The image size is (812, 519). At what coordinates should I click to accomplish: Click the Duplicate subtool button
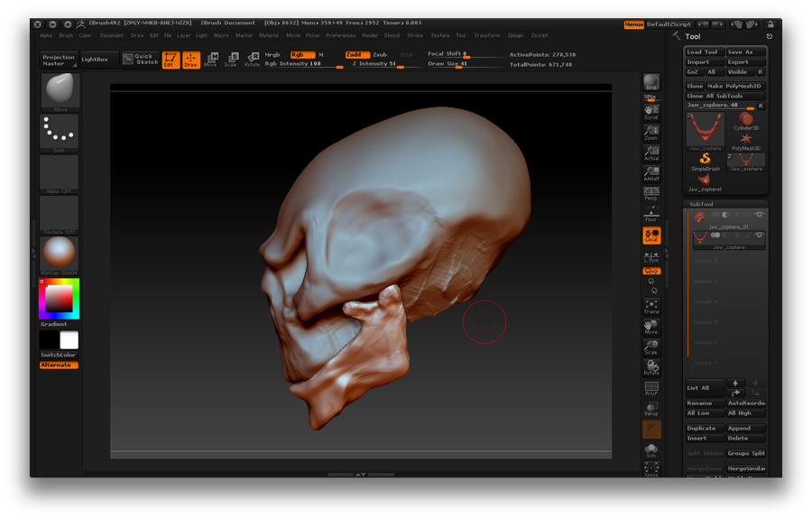point(705,429)
